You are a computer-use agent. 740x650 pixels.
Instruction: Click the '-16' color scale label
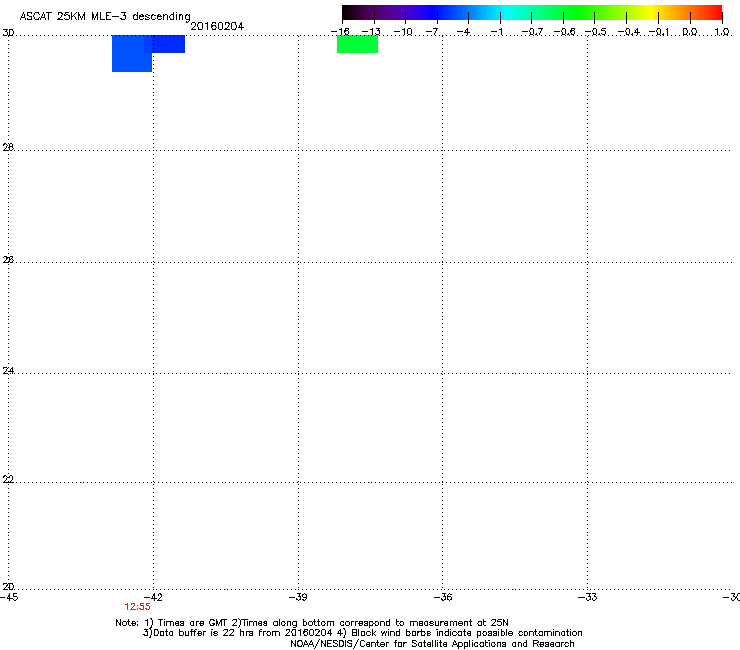(x=340, y=32)
